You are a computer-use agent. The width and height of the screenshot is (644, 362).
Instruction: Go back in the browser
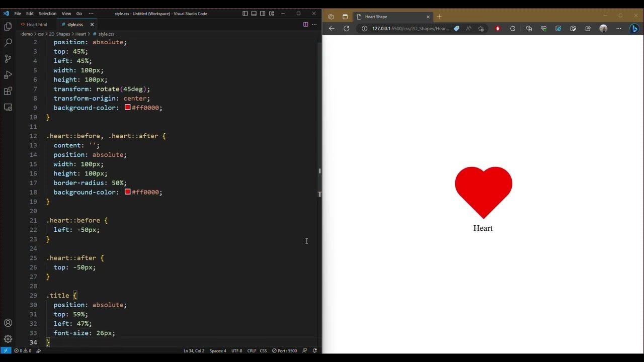[x=332, y=29]
